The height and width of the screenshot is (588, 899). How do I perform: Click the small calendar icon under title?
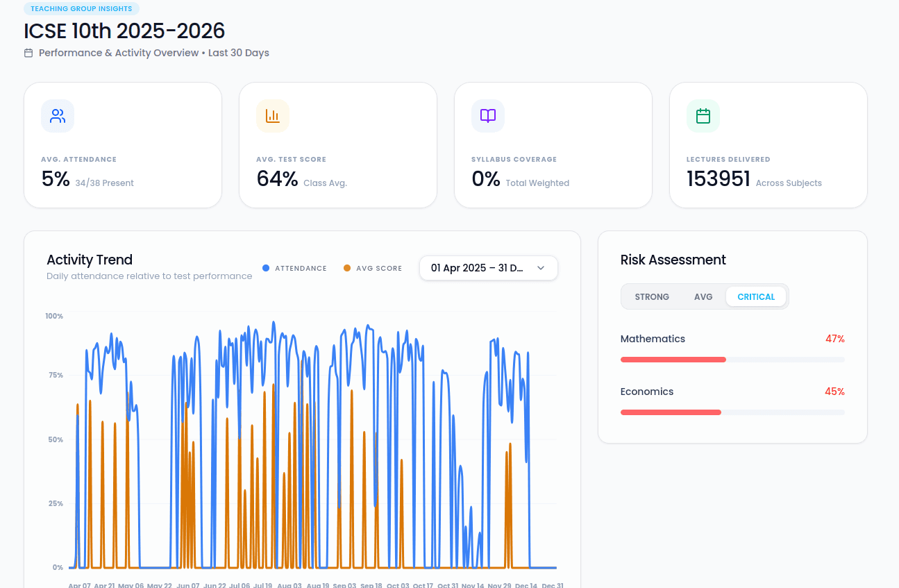point(28,53)
